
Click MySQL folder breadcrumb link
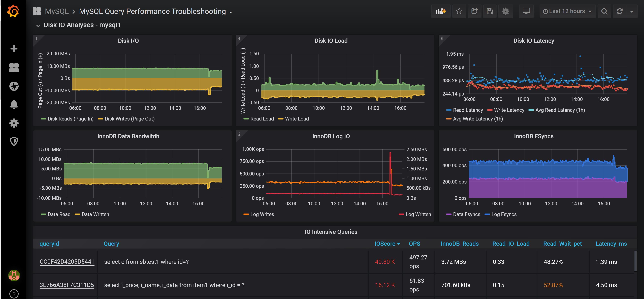56,11
